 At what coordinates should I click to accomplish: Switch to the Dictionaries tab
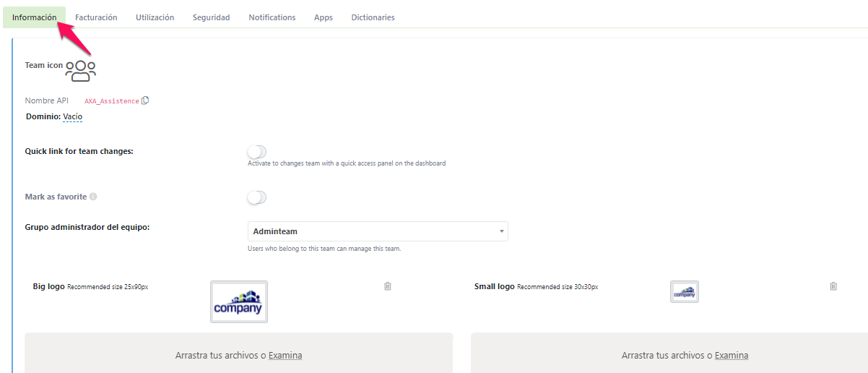coord(373,17)
